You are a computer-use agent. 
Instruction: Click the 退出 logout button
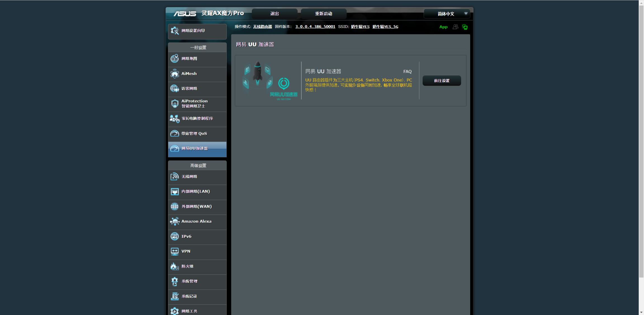coord(274,13)
